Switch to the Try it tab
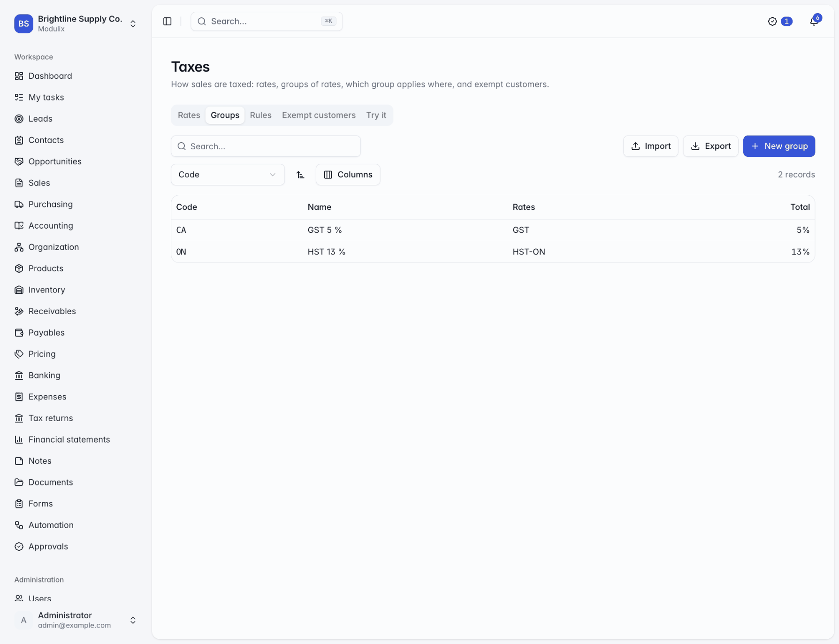The height and width of the screenshot is (644, 839). (x=376, y=115)
